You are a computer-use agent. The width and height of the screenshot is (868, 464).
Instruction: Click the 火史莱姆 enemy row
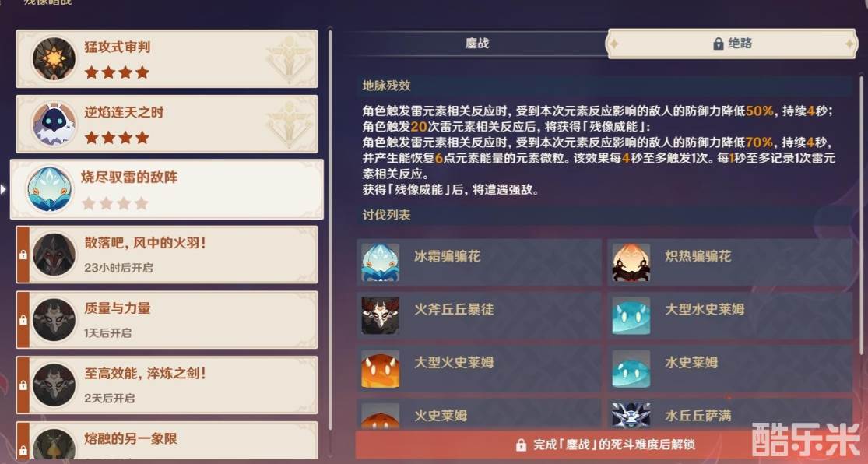[x=479, y=415]
